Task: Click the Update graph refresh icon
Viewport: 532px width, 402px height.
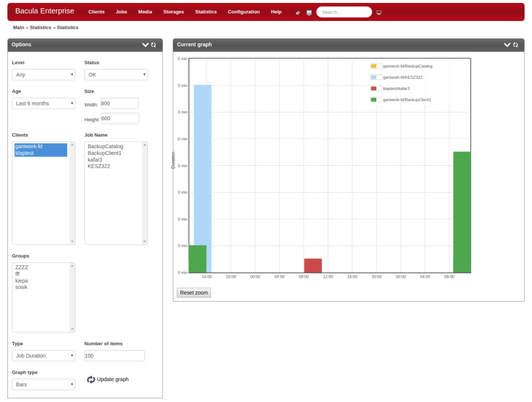Action: click(90, 379)
